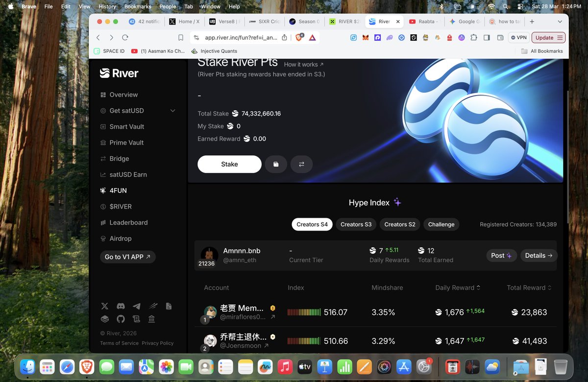Click the wallet icon button beside Stake
The width and height of the screenshot is (588, 382).
click(276, 164)
